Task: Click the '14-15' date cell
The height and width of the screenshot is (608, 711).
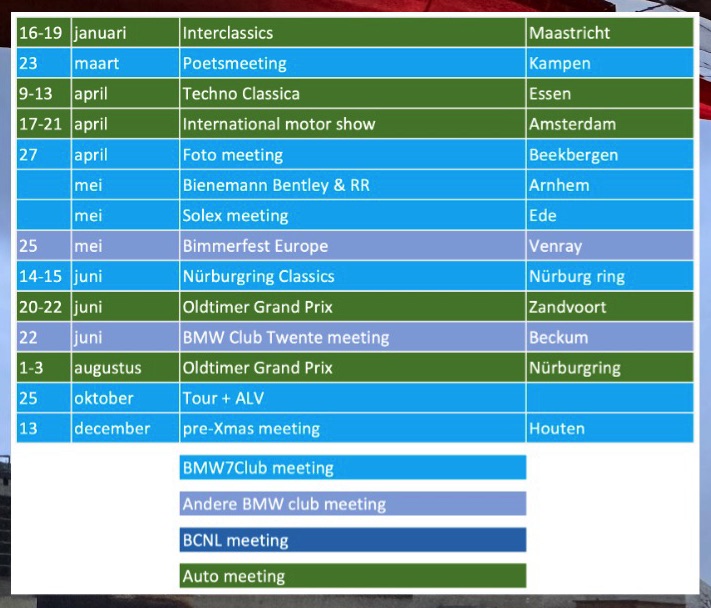Action: click(x=44, y=276)
